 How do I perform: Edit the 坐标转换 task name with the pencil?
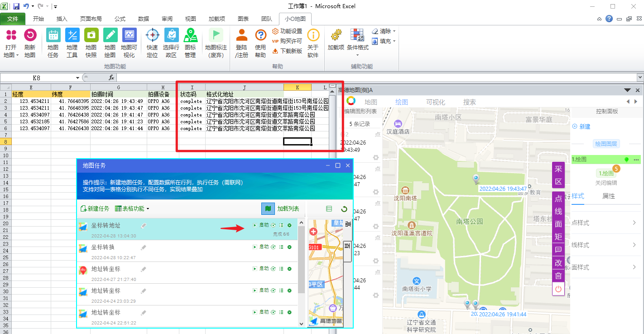point(144,247)
